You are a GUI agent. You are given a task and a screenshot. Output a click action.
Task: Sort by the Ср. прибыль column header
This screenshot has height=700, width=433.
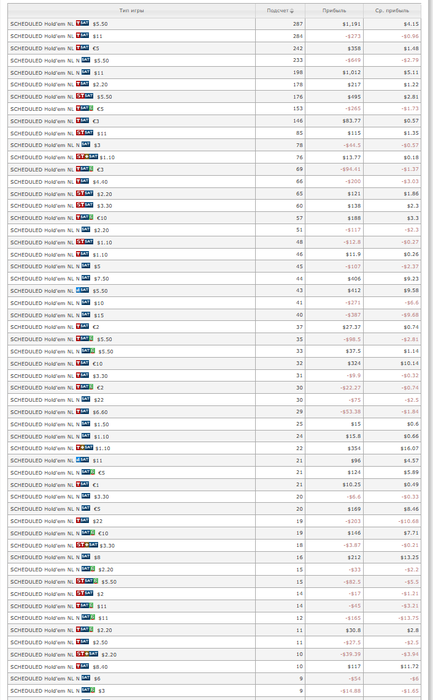[392, 10]
